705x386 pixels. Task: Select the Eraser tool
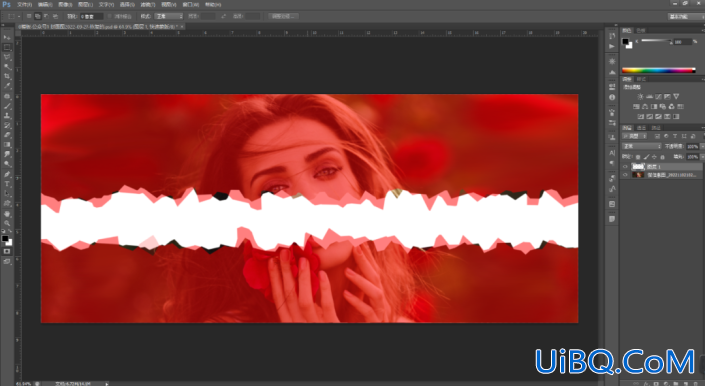(7, 135)
